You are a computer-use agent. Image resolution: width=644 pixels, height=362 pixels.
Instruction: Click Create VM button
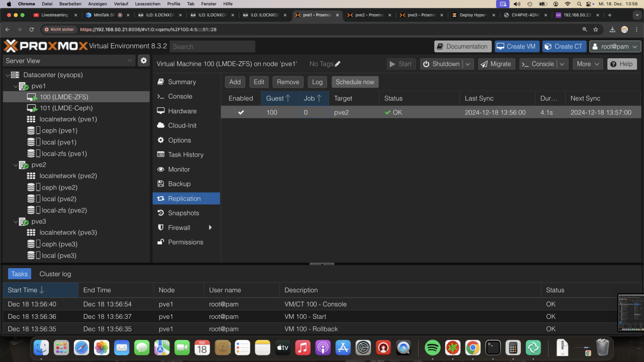click(x=517, y=46)
